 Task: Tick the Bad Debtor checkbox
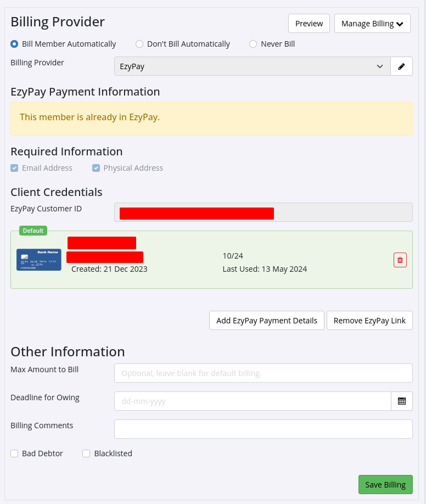pos(15,453)
